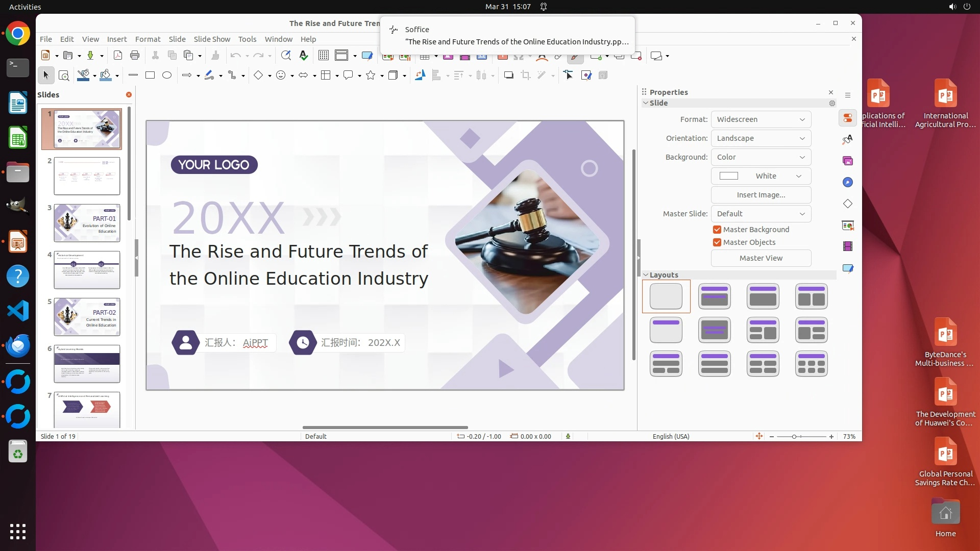The width and height of the screenshot is (980, 551).
Task: Click the Spelling check icon
Action: [304, 56]
